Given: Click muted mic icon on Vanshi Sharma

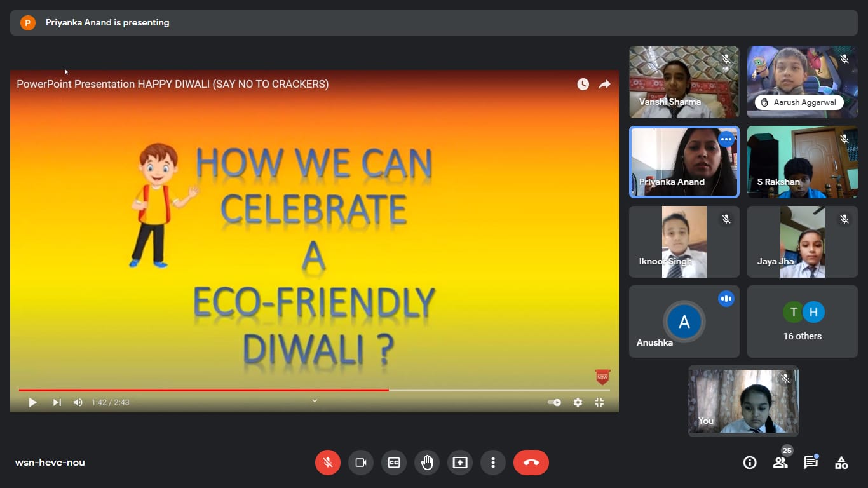Looking at the screenshot, I should (726, 59).
